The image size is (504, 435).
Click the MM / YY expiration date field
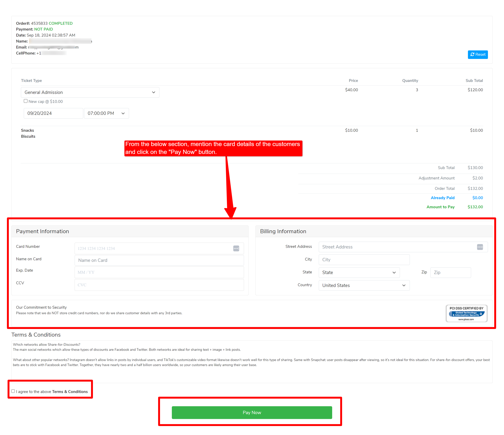point(159,272)
